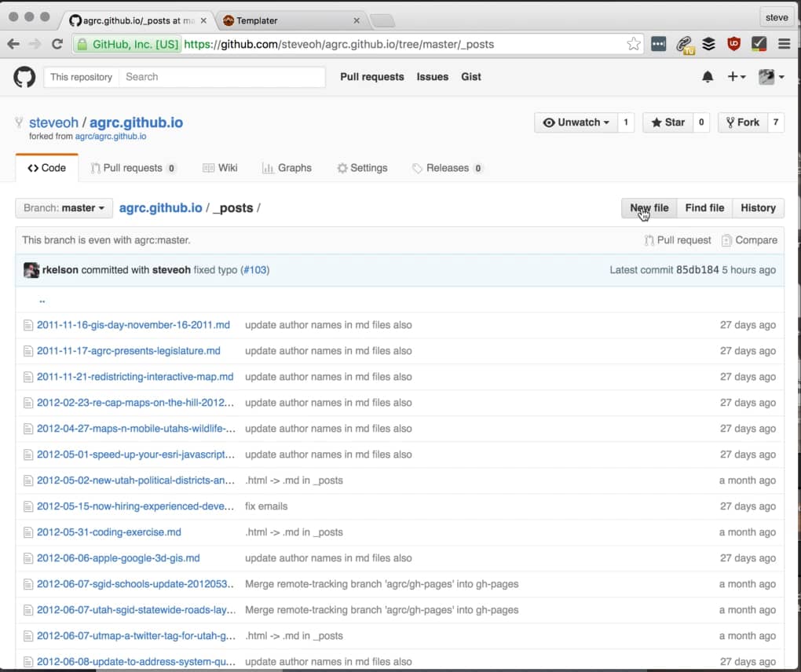Click file icon for 2012-06-06-apple-google-3d-gis.md
This screenshot has height=672, width=801.
coord(28,559)
